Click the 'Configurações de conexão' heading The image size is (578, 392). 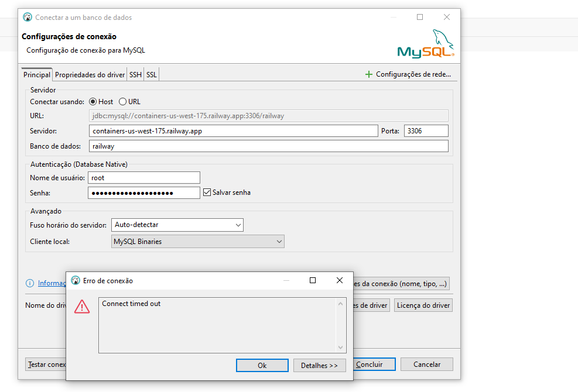(x=69, y=36)
